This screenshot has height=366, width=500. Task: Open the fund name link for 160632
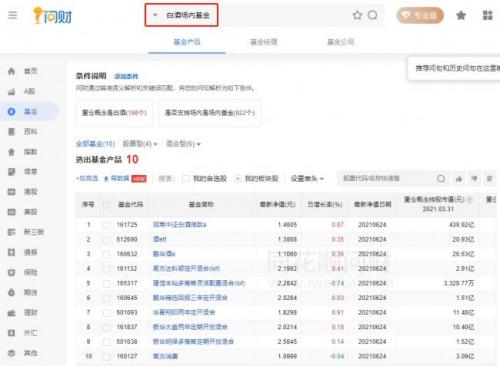tap(164, 254)
